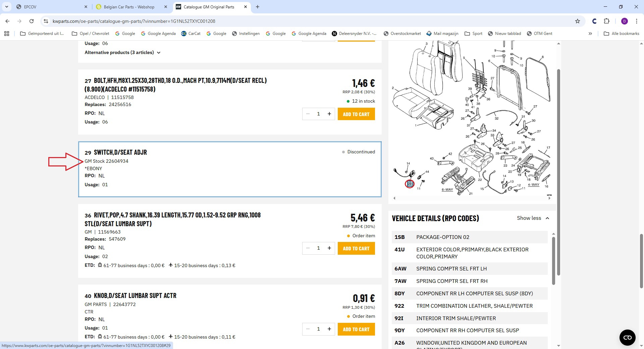
Task: Open the Instellingen bookmark
Action: (246, 34)
